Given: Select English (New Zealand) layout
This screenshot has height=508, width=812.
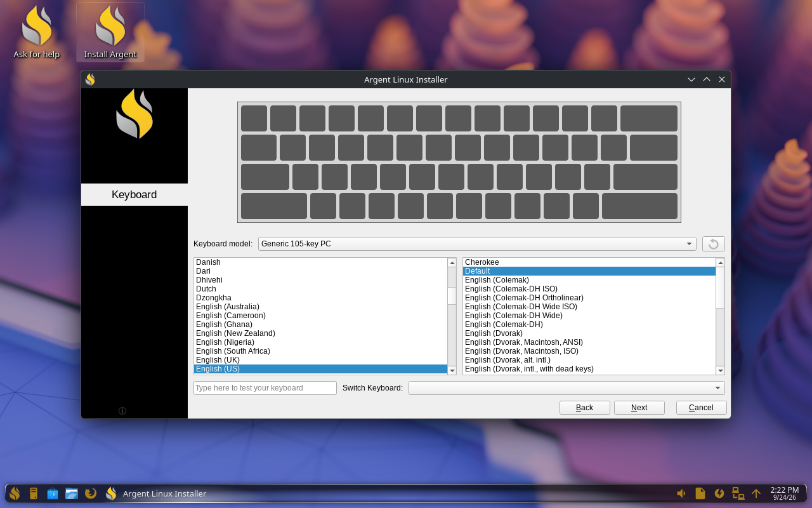Looking at the screenshot, I should click(320, 333).
